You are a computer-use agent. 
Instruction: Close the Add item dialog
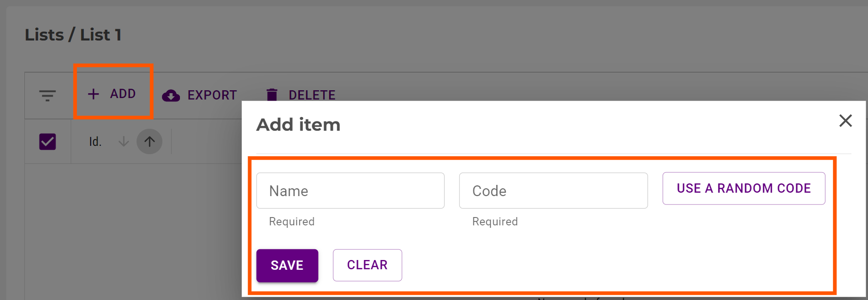click(x=845, y=120)
